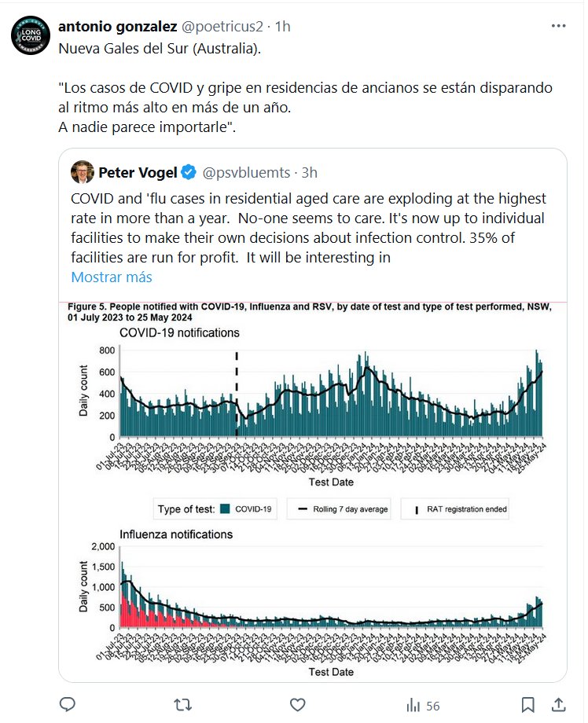Click the @psvbluemts handle

[x=248, y=171]
